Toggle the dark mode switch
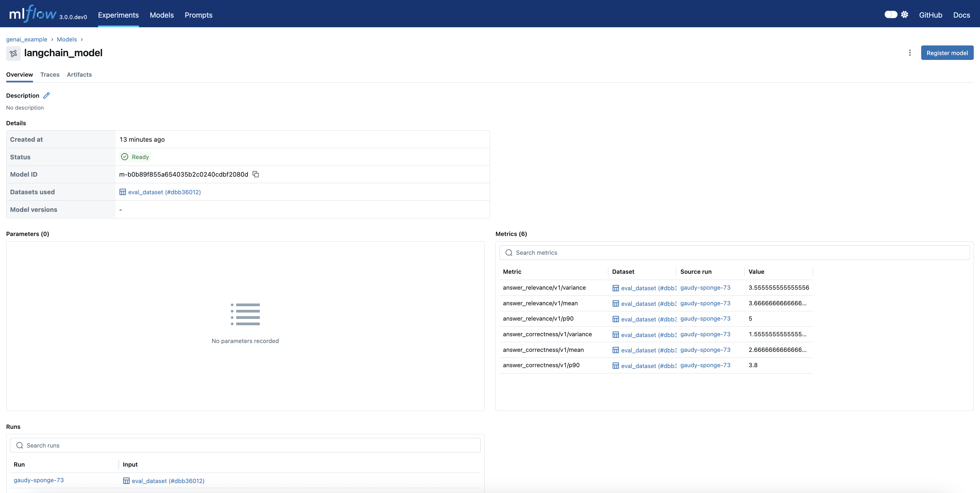980x493 pixels. point(890,14)
